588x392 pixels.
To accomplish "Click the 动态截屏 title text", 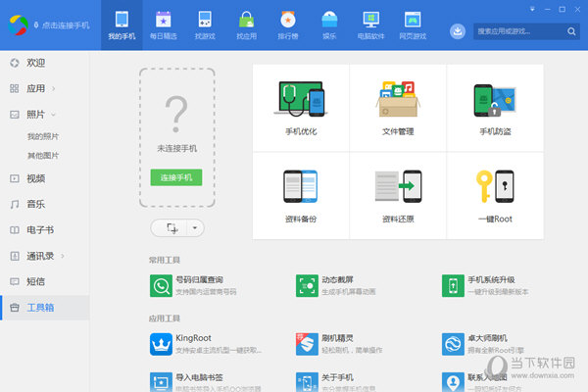I will point(337,280).
